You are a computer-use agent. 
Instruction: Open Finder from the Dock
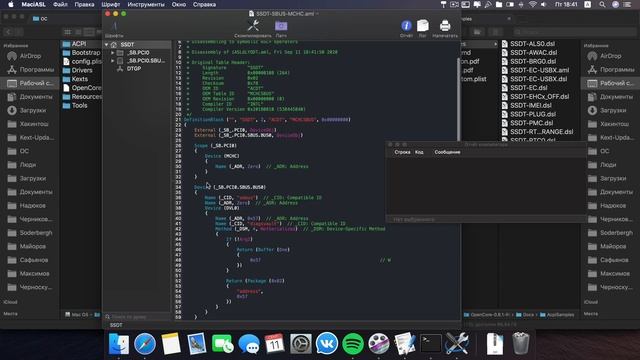(119, 344)
